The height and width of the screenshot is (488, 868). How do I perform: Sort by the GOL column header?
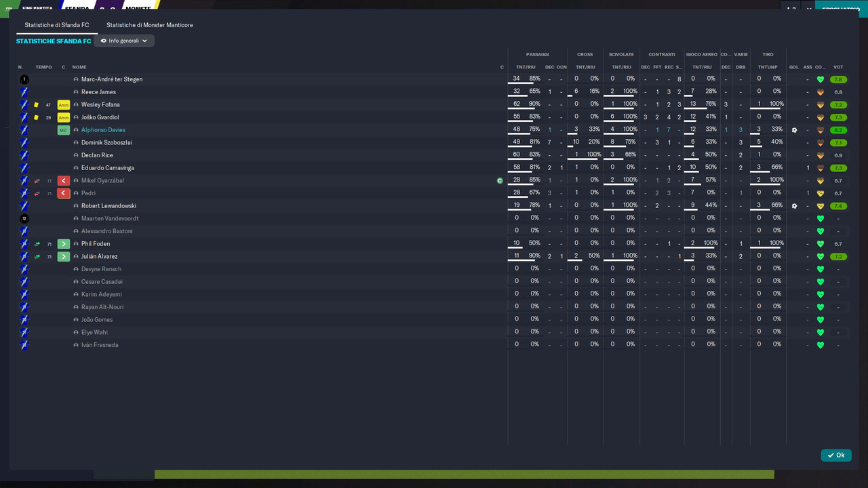click(794, 67)
